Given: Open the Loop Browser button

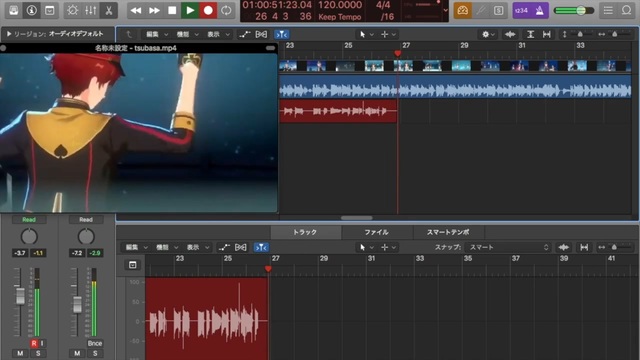Looking at the screenshot, I should coord(626,11).
